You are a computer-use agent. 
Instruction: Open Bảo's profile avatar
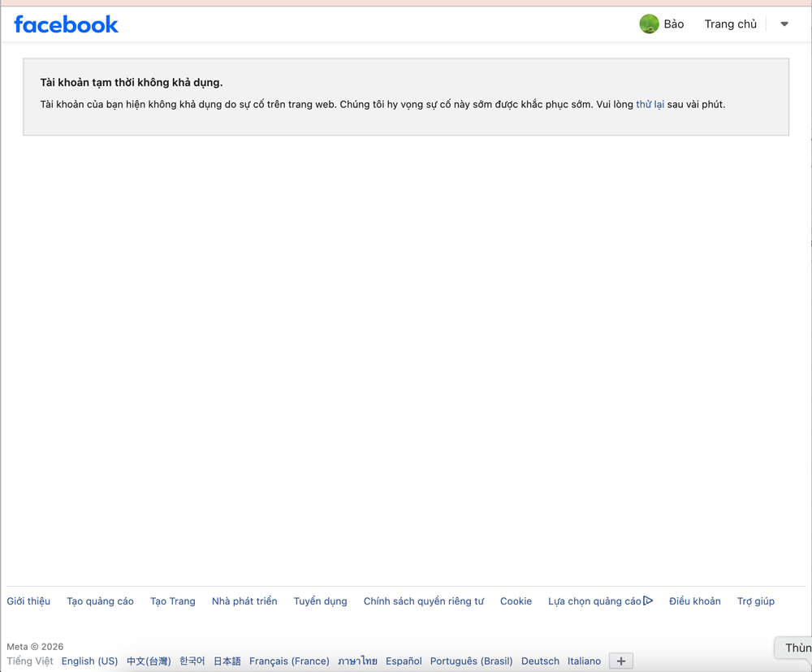pyautogui.click(x=649, y=24)
